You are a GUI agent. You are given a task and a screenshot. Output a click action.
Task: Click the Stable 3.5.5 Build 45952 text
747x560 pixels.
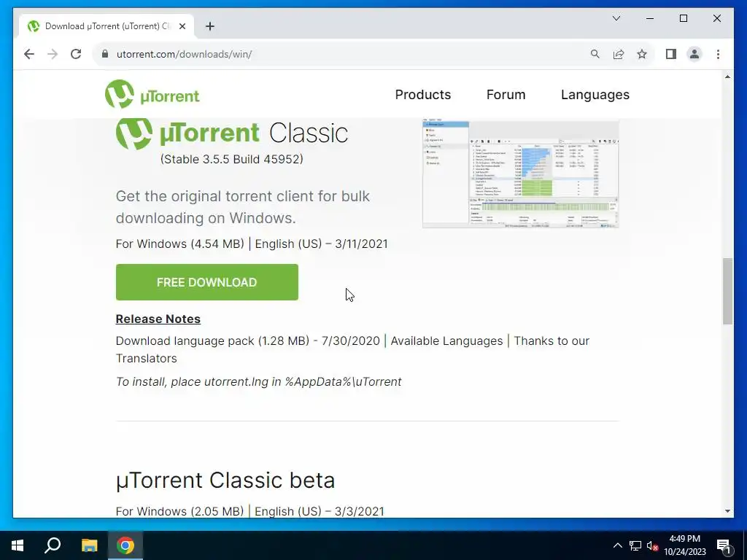231,159
